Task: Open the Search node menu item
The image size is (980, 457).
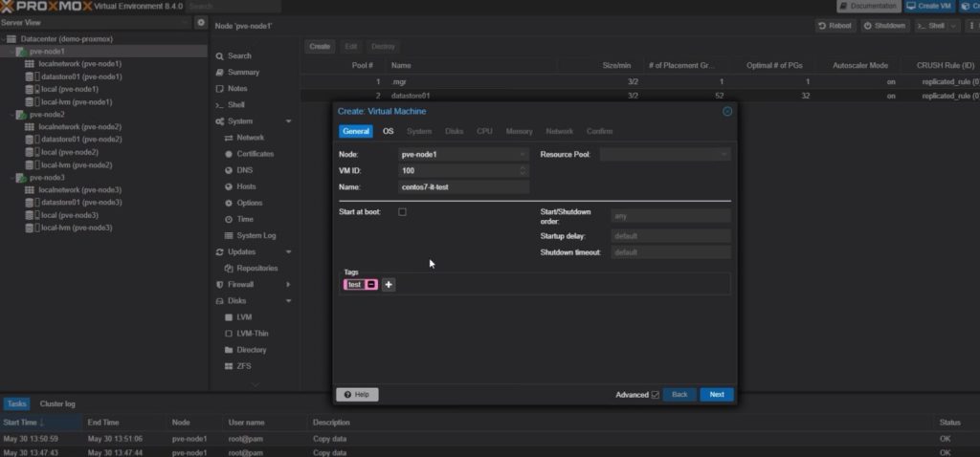Action: (x=239, y=55)
